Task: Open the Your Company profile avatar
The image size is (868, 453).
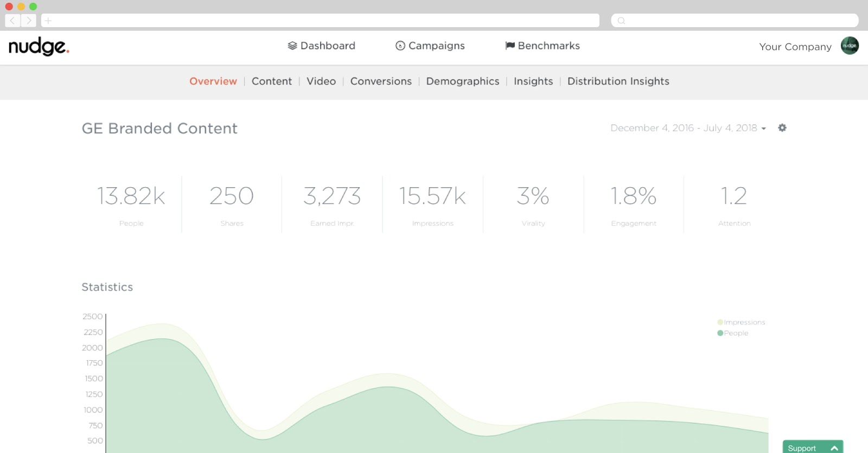Action: point(850,46)
